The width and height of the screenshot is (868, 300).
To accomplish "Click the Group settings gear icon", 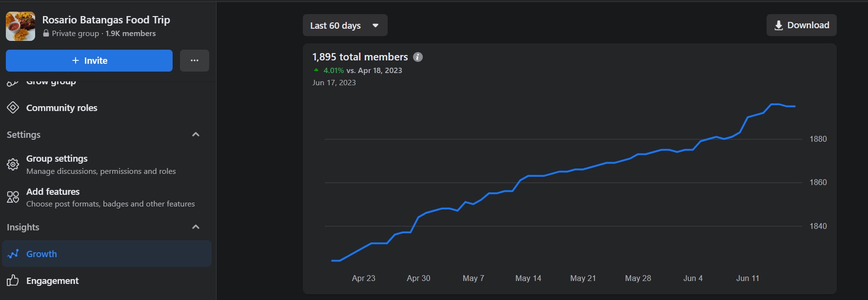I will [13, 165].
